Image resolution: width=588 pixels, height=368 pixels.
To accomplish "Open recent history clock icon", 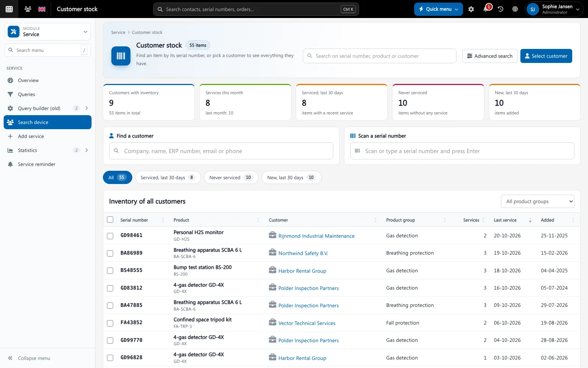I will click(x=501, y=9).
